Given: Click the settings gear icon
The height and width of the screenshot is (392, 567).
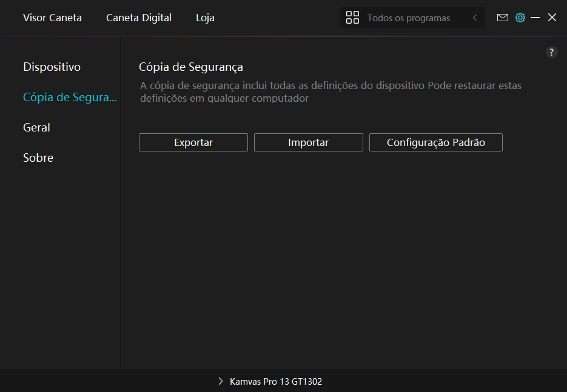Looking at the screenshot, I should pyautogui.click(x=520, y=18).
